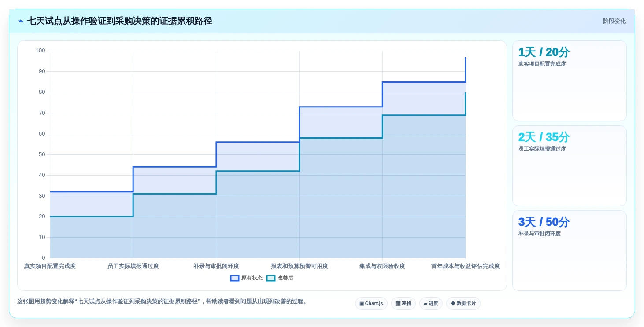Click y-axis value 50

42,154
